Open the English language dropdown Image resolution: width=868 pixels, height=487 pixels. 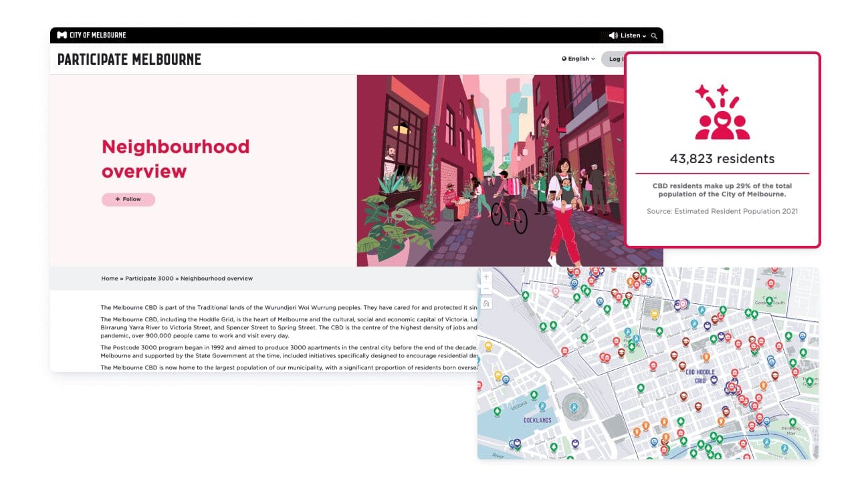(578, 59)
